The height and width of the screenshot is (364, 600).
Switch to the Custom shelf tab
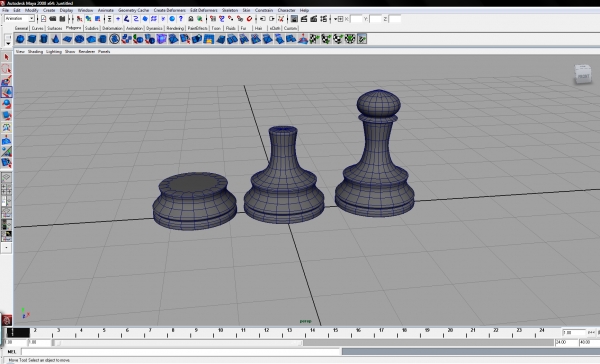coord(290,28)
